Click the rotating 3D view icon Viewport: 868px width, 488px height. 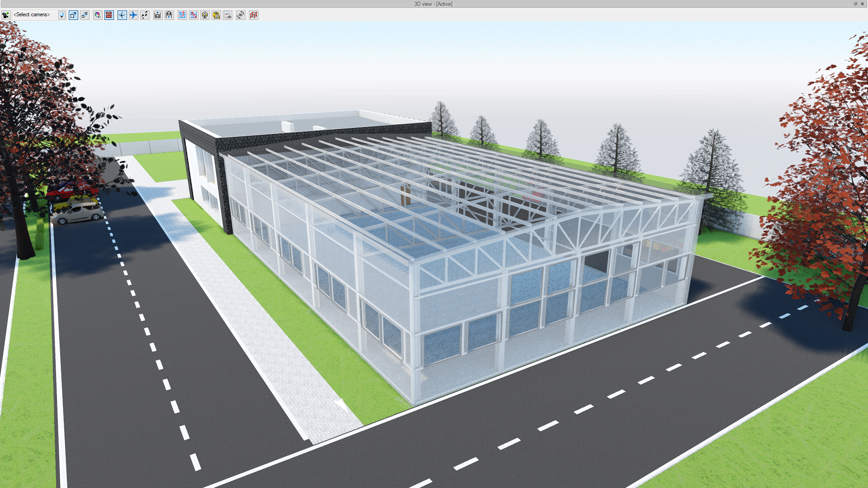click(241, 15)
